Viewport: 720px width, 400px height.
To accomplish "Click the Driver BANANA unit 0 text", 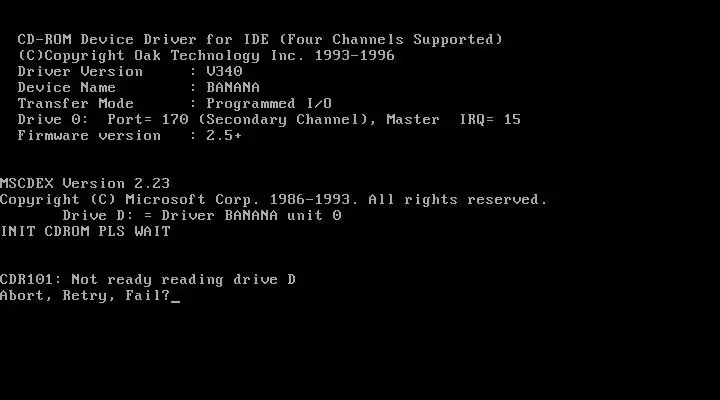I will coord(251,215).
